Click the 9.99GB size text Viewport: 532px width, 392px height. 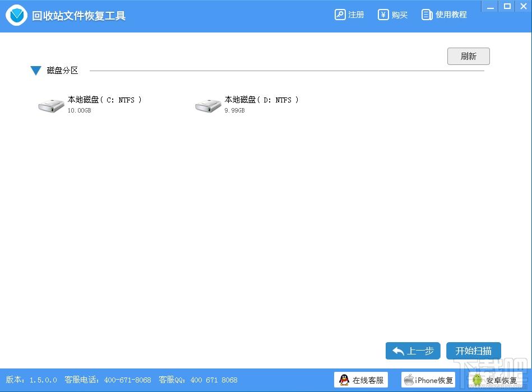pos(234,110)
